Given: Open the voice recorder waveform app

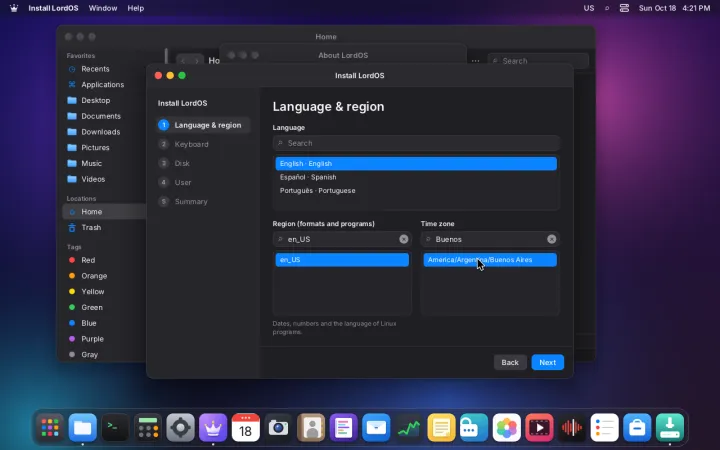Looking at the screenshot, I should (x=572, y=428).
